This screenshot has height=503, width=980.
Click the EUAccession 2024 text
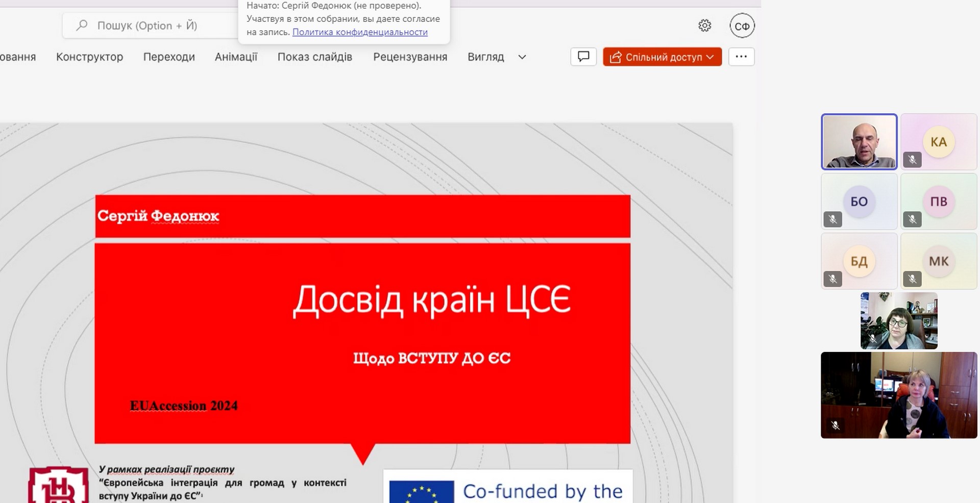click(x=184, y=406)
